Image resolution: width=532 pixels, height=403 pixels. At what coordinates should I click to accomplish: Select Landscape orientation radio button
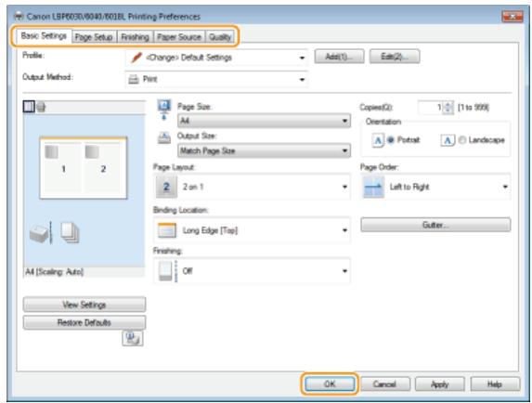[461, 140]
